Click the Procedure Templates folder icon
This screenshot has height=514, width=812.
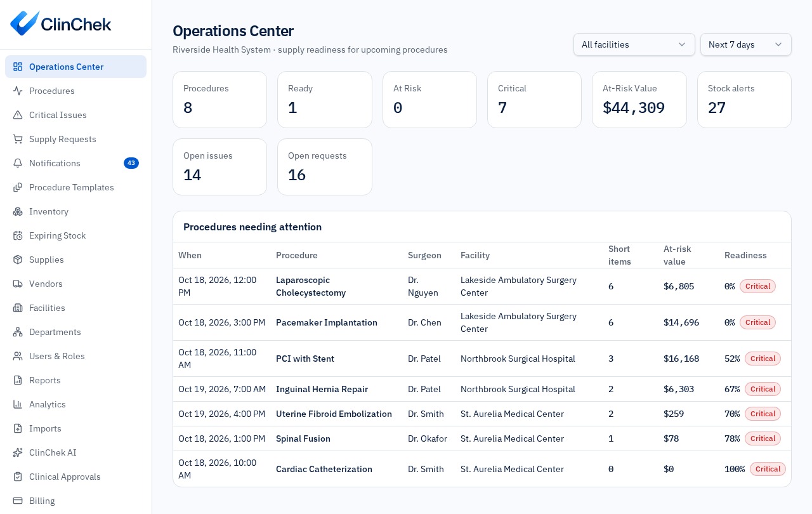(18, 187)
